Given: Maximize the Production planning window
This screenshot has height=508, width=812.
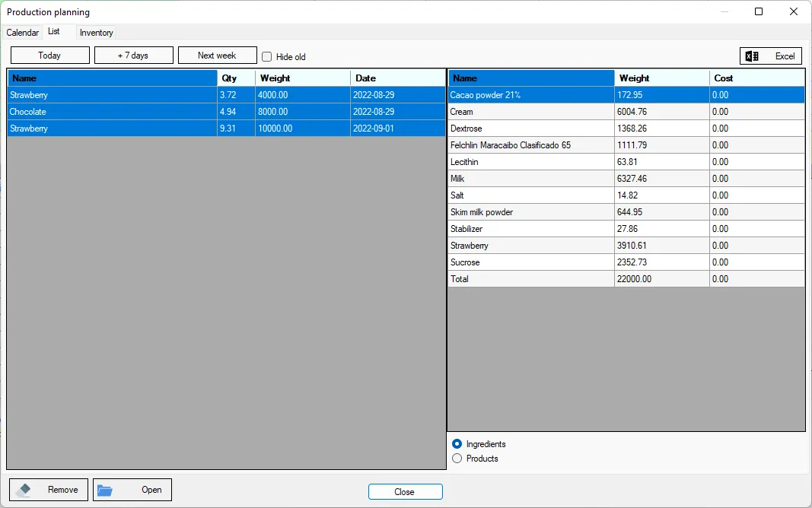Looking at the screenshot, I should click(x=759, y=11).
